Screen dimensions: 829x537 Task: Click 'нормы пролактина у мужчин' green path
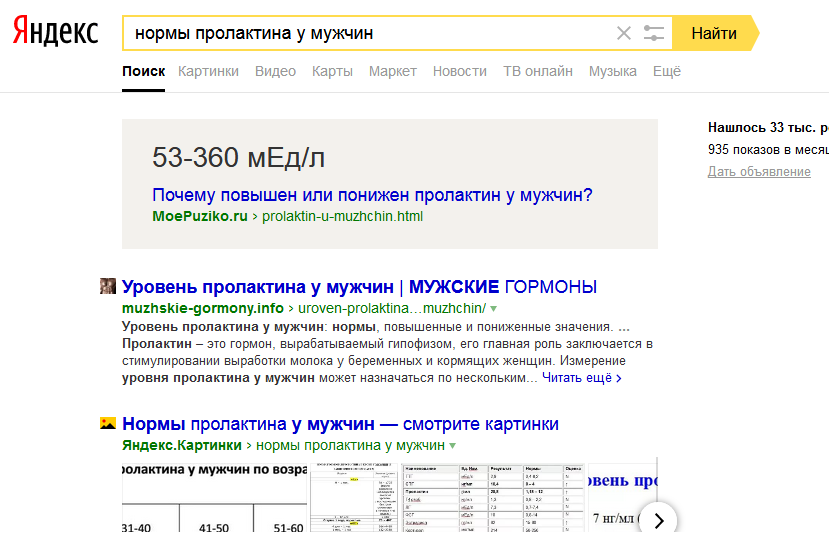351,446
